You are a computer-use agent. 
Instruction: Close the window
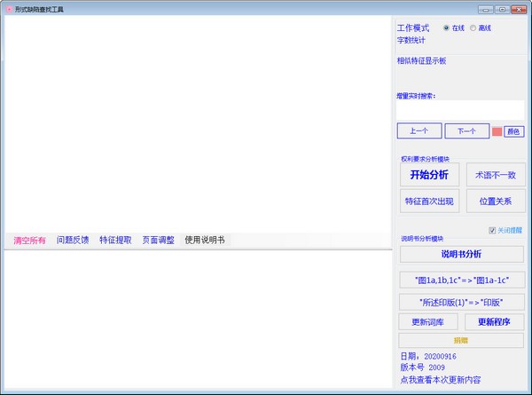click(x=519, y=10)
